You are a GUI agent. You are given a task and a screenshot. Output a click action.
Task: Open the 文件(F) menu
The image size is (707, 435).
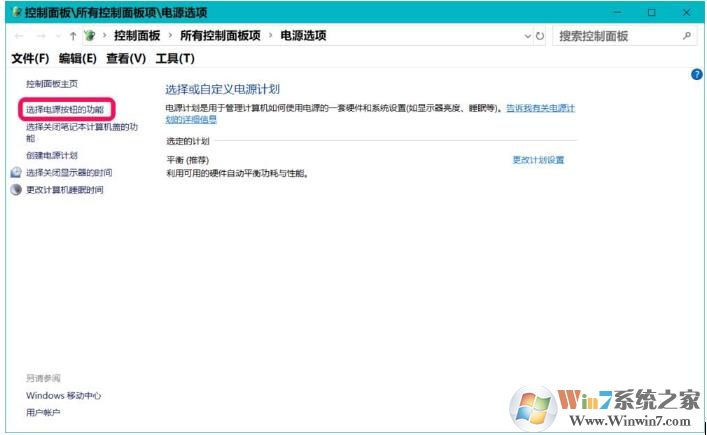[30, 59]
